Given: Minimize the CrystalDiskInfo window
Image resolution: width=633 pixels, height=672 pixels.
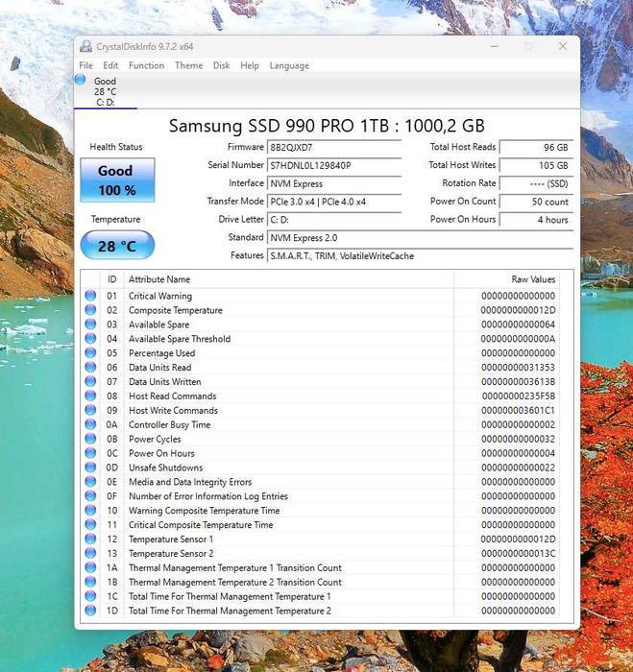Looking at the screenshot, I should [494, 46].
